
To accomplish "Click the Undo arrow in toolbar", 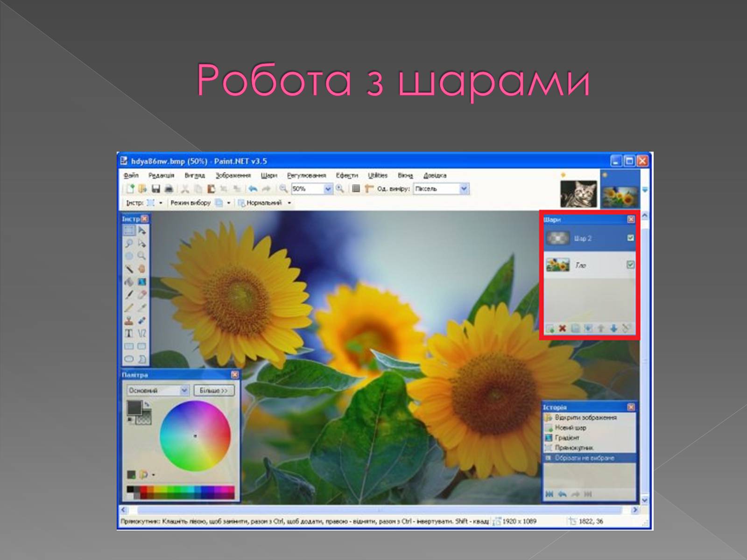I will pos(253,189).
